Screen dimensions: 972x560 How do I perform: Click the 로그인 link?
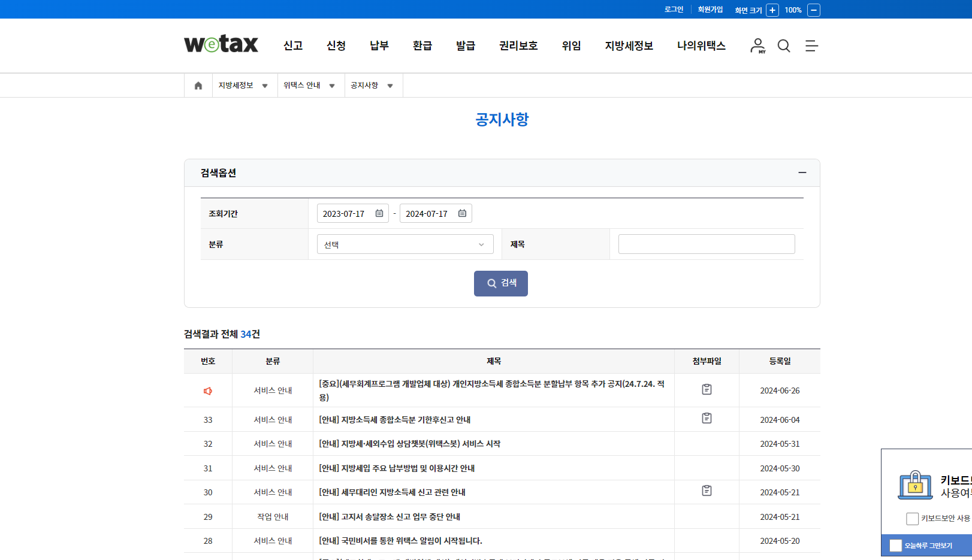674,10
